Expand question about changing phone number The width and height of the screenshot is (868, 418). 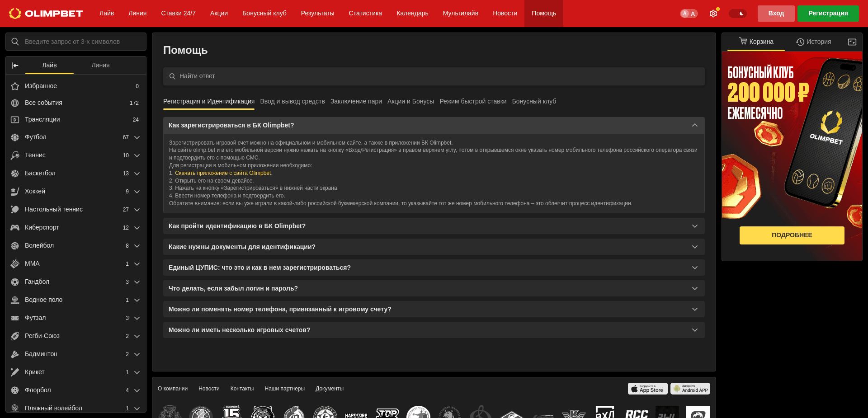[434, 309]
